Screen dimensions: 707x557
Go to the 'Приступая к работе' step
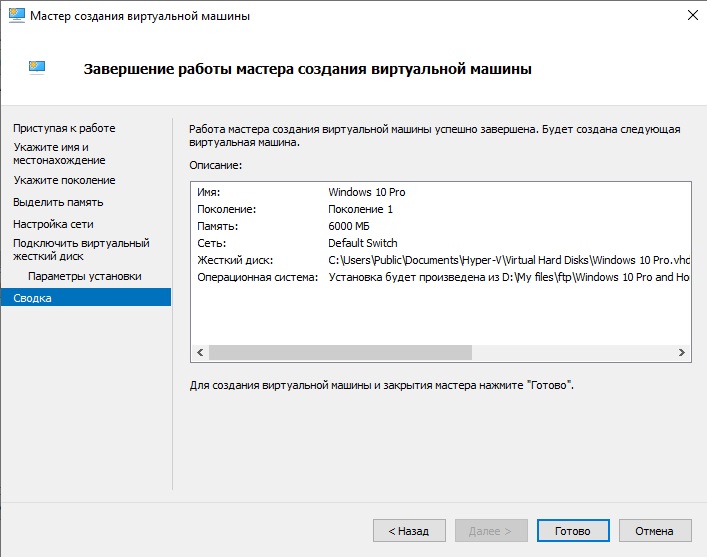(64, 128)
